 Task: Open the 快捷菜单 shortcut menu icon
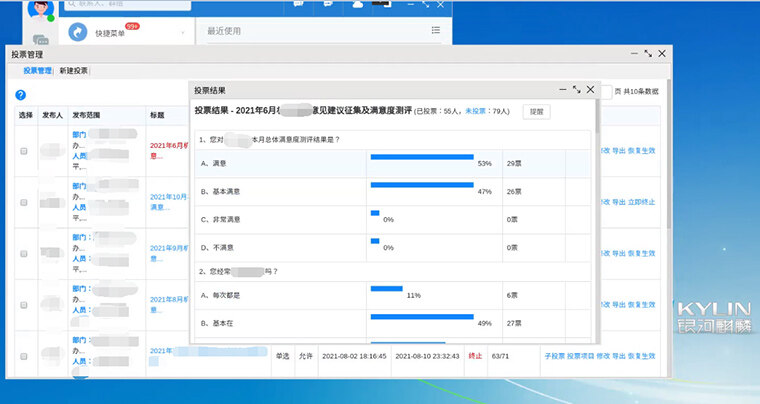tap(79, 32)
